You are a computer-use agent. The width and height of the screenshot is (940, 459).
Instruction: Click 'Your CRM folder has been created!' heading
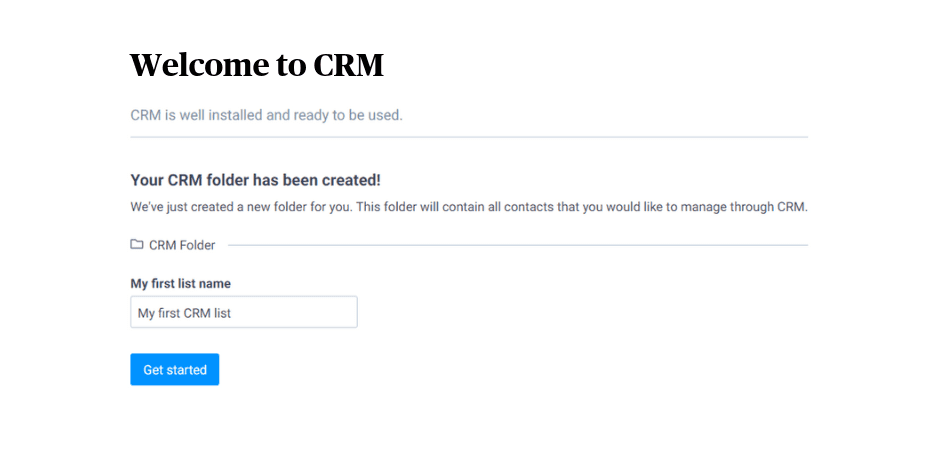pos(255,180)
